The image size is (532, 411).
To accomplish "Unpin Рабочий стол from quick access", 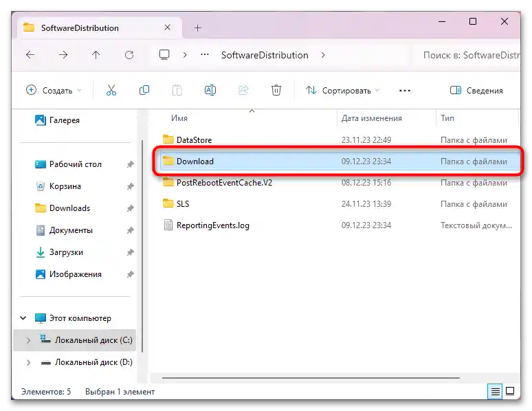I will click(x=131, y=164).
